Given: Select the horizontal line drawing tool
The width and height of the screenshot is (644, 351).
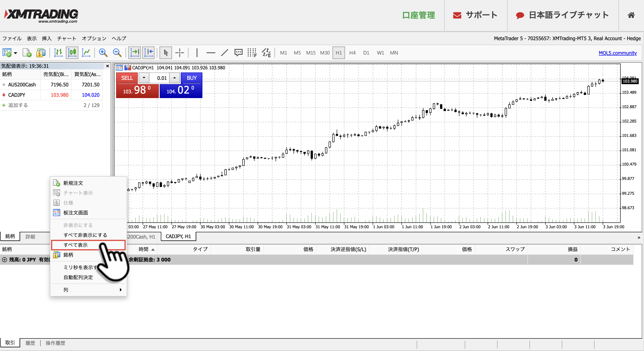Looking at the screenshot, I should [211, 53].
